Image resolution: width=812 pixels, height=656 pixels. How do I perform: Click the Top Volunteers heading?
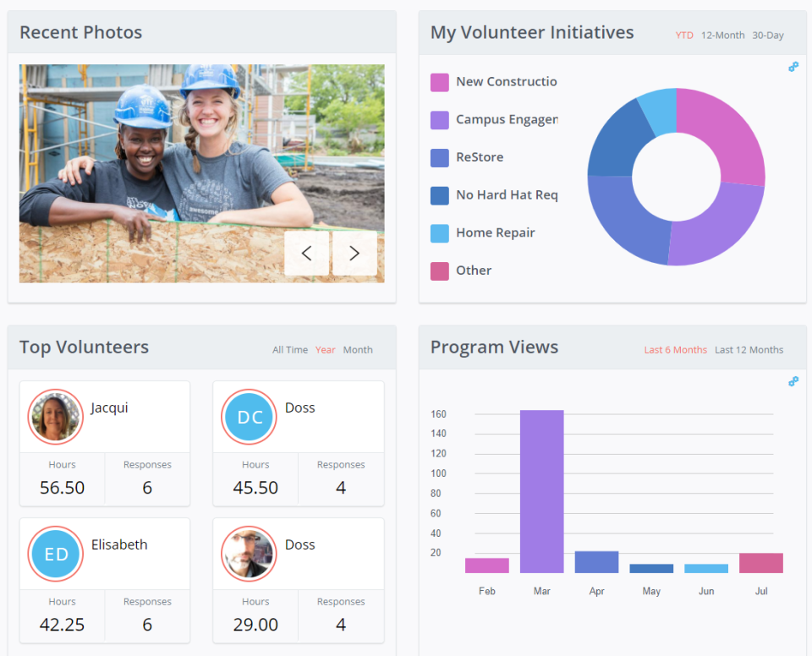tap(84, 347)
